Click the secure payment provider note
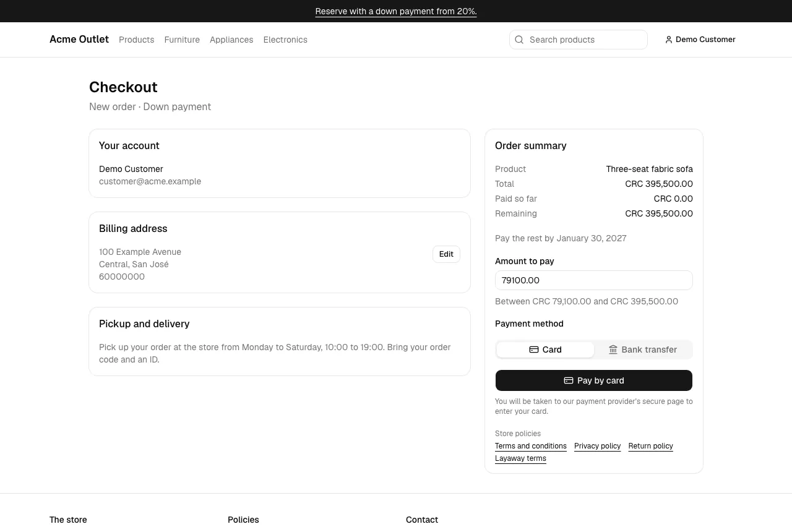The image size is (792, 532). click(x=594, y=406)
